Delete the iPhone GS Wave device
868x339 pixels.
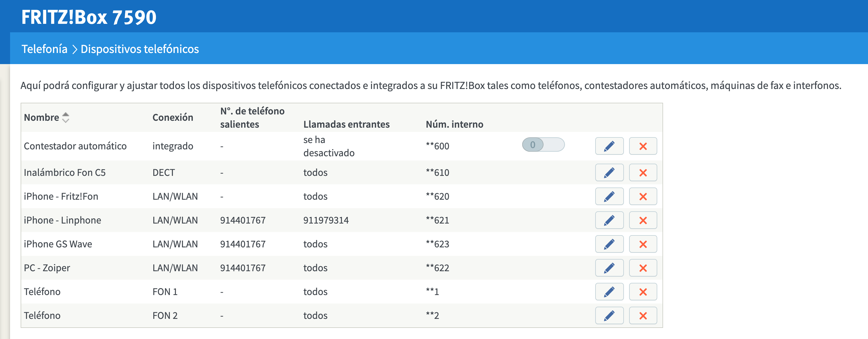pyautogui.click(x=643, y=244)
